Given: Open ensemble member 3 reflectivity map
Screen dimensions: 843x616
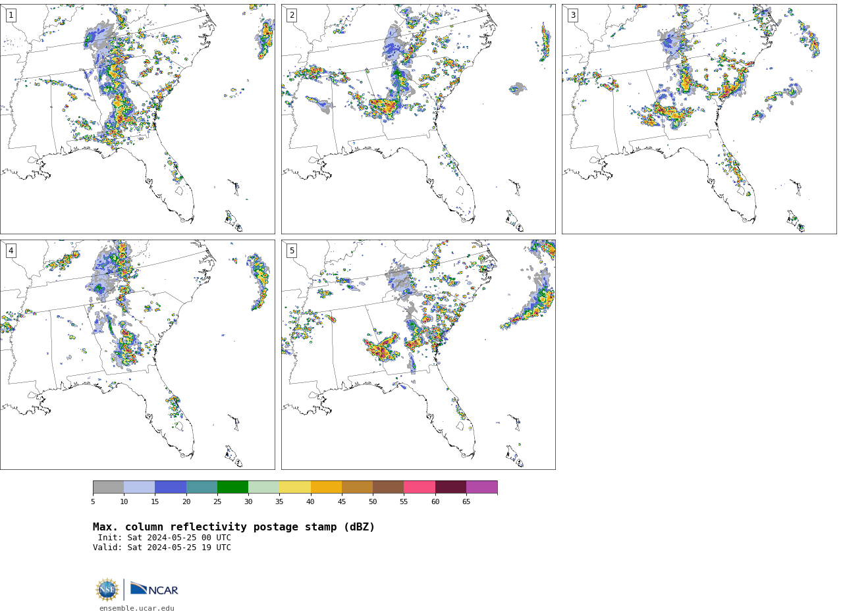Looking at the screenshot, I should 699,119.
